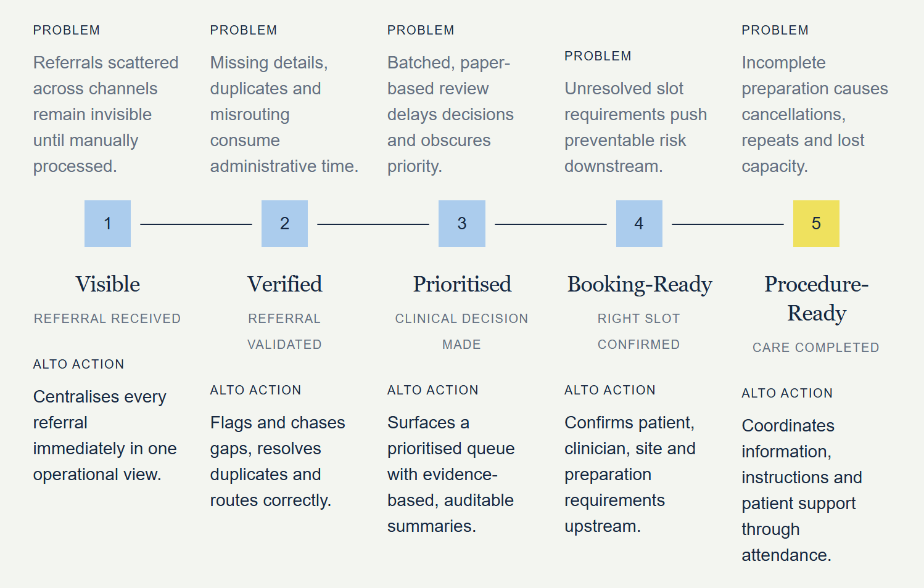The height and width of the screenshot is (588, 924).
Task: Open the Booking-Ready stage heading
Action: pos(639,285)
